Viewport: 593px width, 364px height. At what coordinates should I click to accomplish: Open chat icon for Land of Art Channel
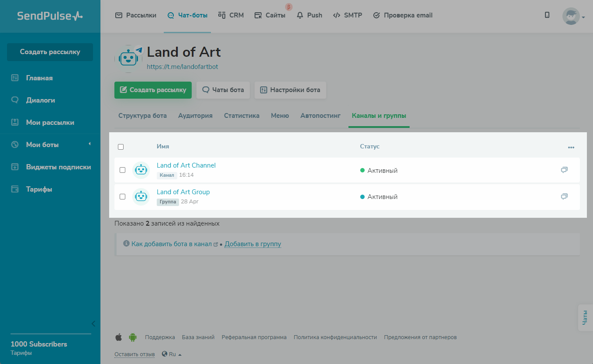(x=564, y=170)
